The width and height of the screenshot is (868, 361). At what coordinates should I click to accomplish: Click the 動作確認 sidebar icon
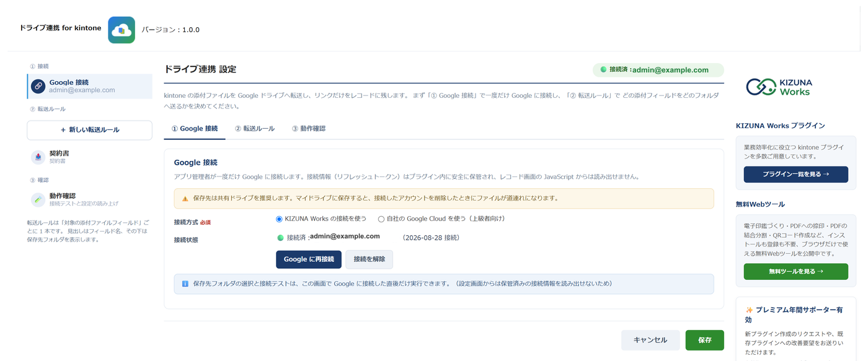38,199
